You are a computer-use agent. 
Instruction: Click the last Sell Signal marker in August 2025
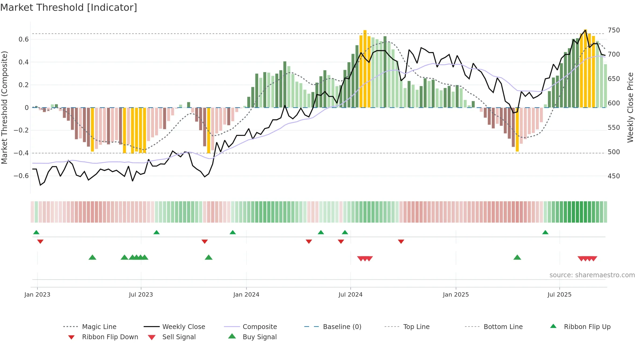click(x=594, y=259)
